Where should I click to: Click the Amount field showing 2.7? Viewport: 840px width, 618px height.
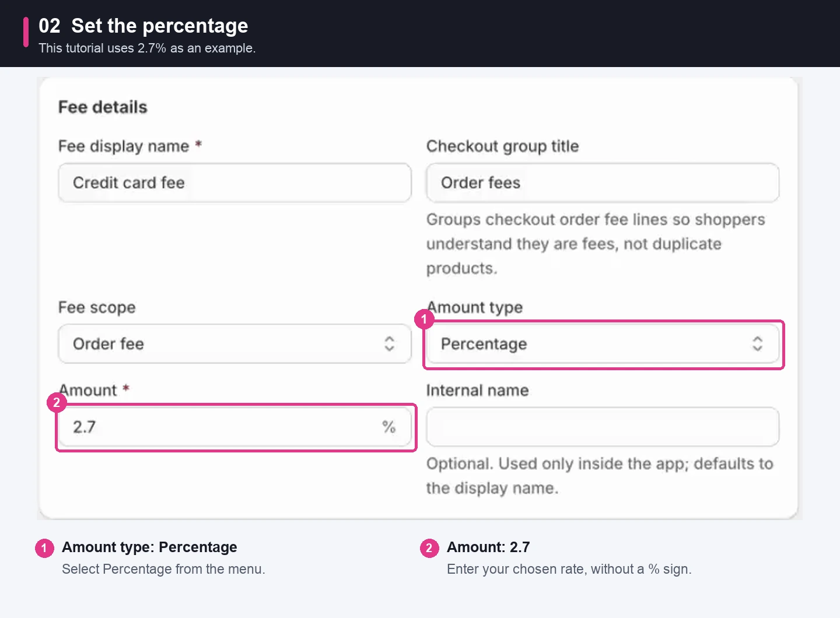[x=235, y=427]
